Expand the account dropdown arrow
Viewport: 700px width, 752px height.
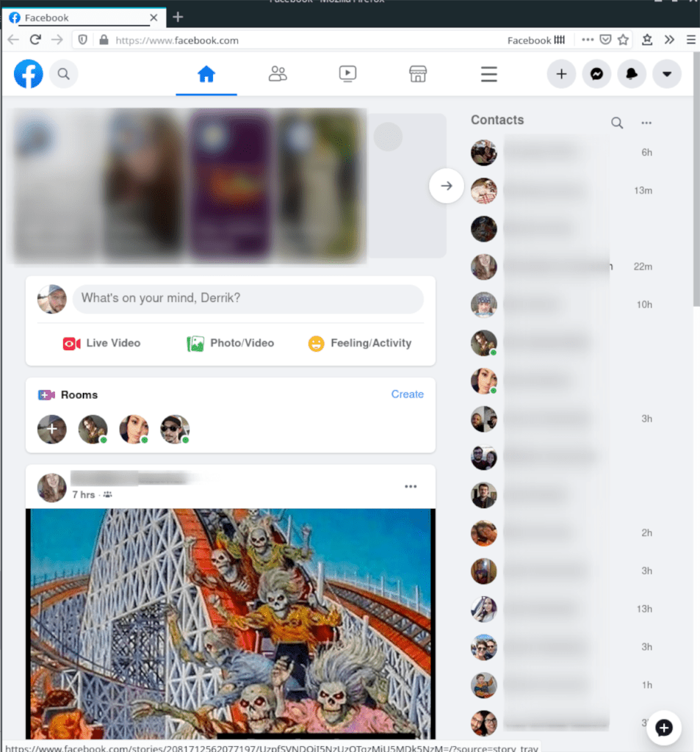pyautogui.click(x=666, y=74)
